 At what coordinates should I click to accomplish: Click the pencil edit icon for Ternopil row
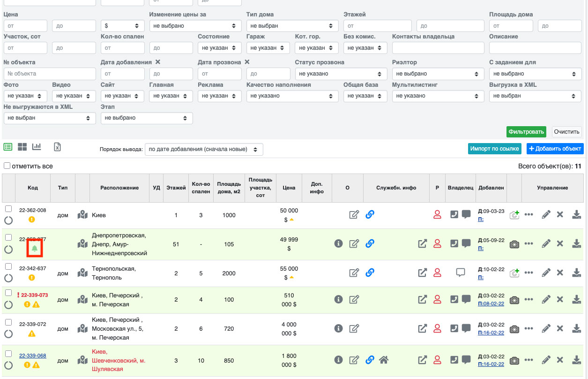[x=546, y=273]
